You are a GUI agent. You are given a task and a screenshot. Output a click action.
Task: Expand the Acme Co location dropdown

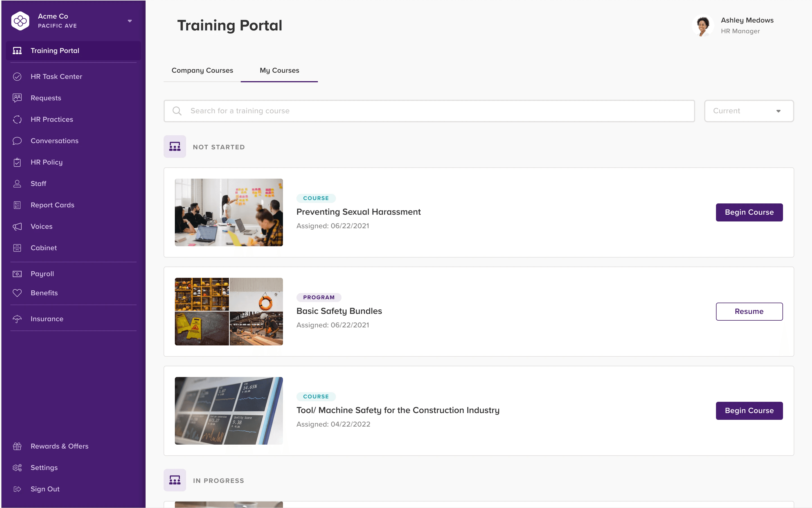(x=130, y=21)
